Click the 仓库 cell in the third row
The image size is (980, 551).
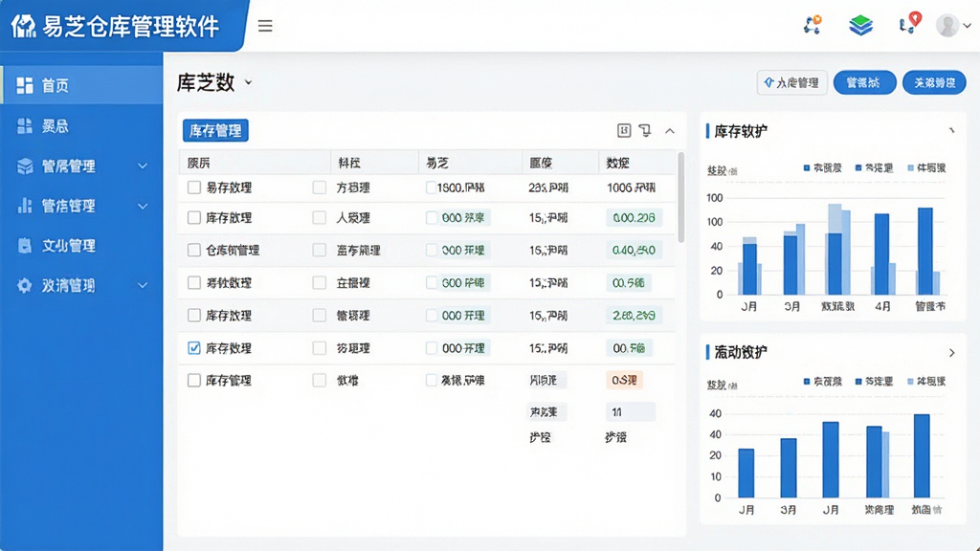233,250
